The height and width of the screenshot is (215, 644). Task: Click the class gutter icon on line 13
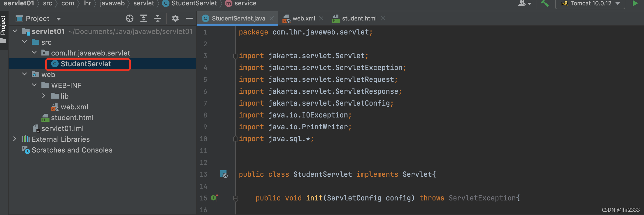click(224, 174)
